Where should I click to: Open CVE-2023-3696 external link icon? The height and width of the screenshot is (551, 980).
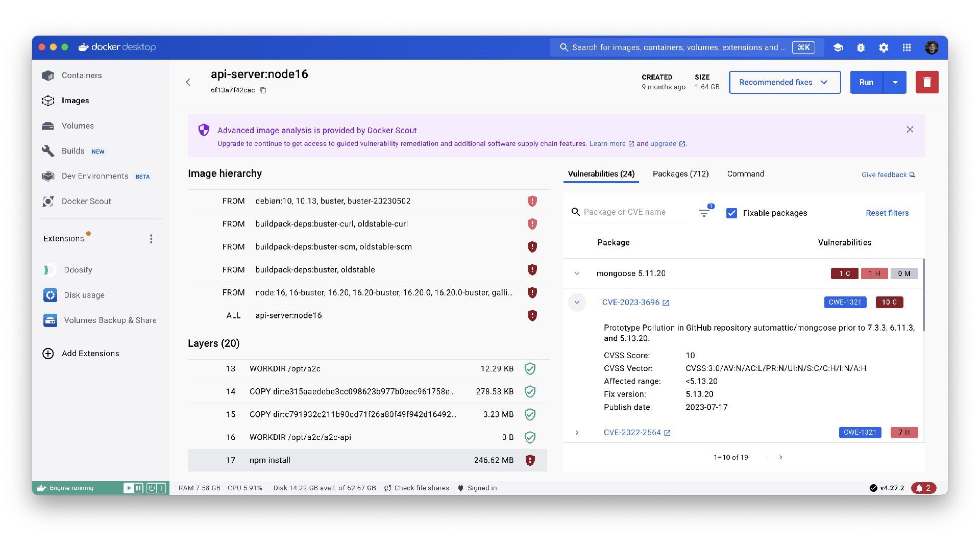[x=666, y=303]
